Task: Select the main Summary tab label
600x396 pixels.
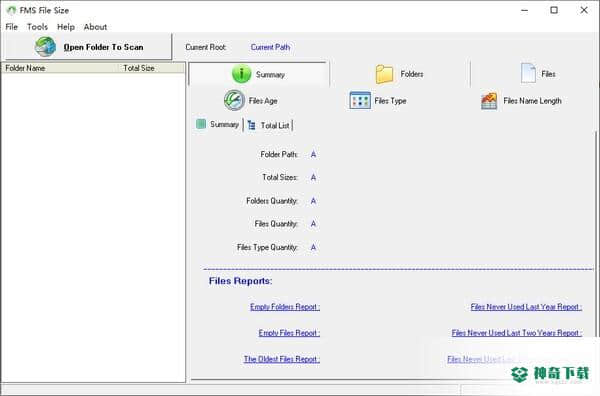Action: pos(270,75)
